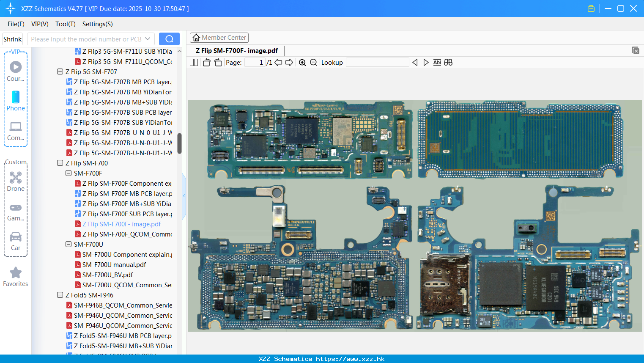Screen dimensions: 644x363
Task: Open Z Flip SM-F700F SUB PCB layer file
Action: [123, 214]
